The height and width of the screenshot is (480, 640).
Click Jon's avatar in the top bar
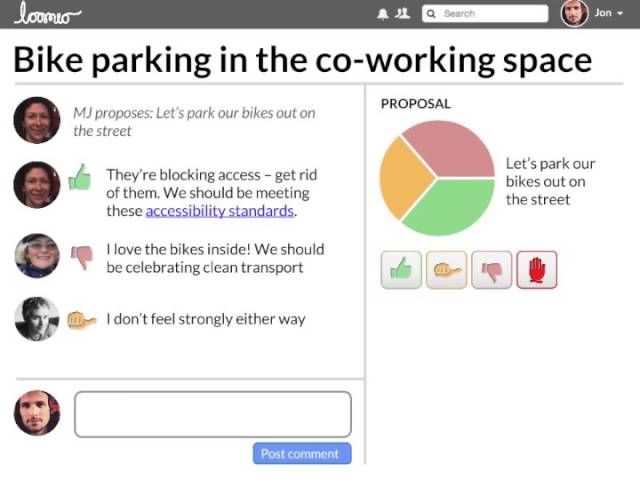click(x=574, y=13)
